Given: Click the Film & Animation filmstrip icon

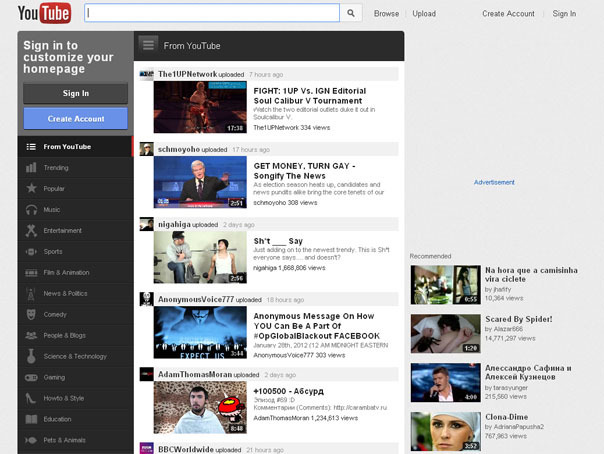Looking at the screenshot, I should click(x=31, y=273).
